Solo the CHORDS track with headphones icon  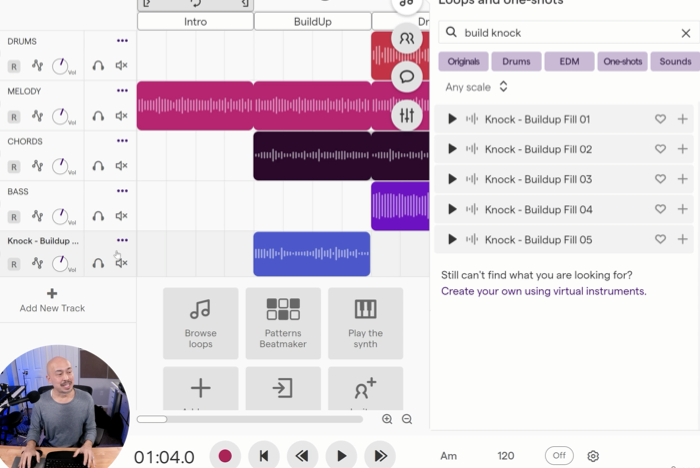(98, 166)
